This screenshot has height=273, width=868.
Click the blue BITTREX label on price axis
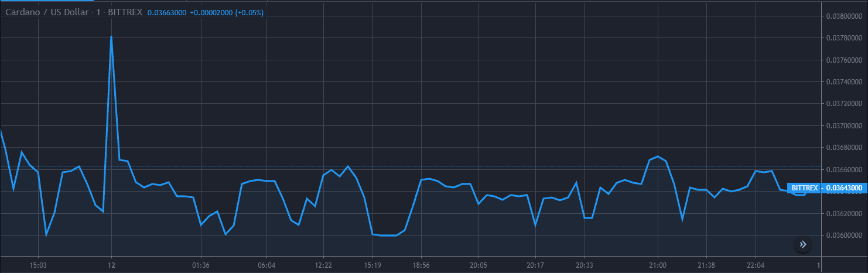[x=804, y=188]
